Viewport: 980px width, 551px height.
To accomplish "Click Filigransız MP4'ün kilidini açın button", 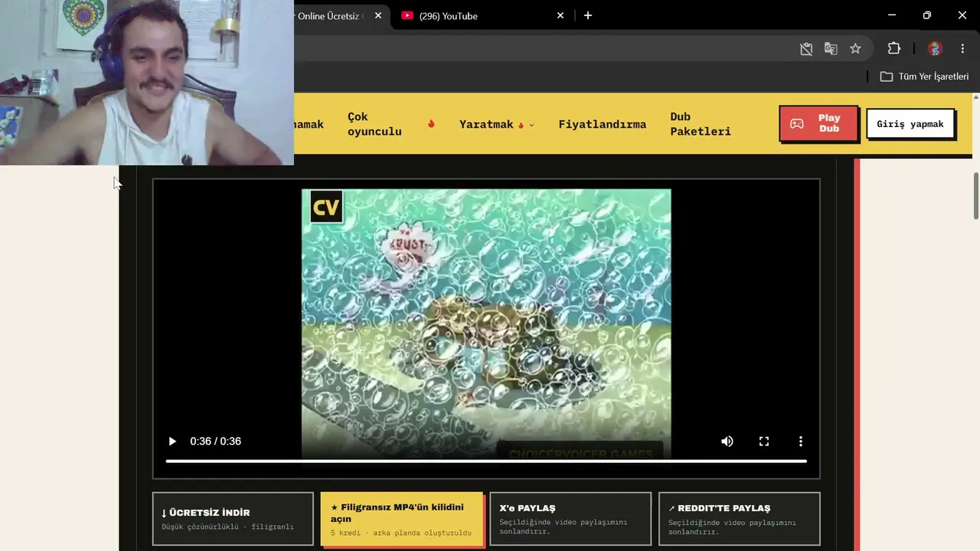I will 402,519.
